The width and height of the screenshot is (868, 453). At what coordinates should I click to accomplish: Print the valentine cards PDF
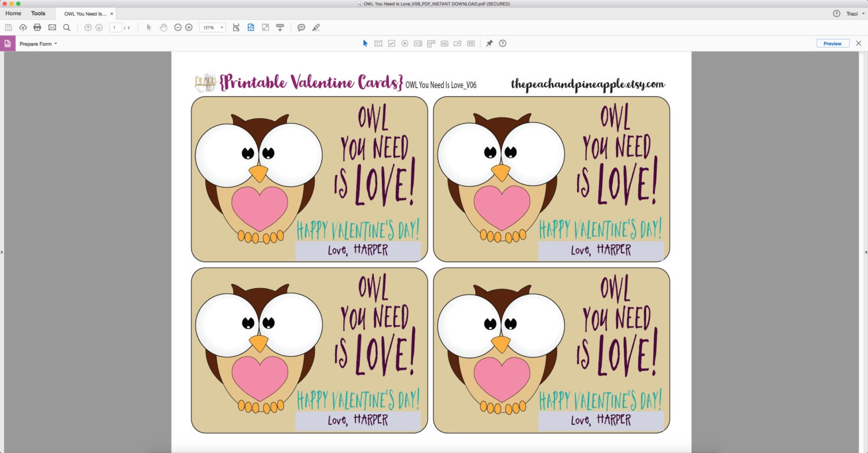(x=37, y=27)
